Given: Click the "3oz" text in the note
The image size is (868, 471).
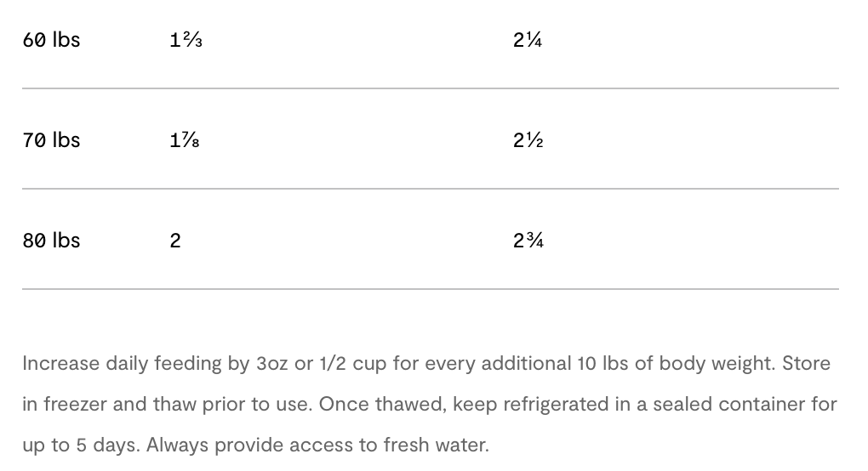Looking at the screenshot, I should coord(271,363).
